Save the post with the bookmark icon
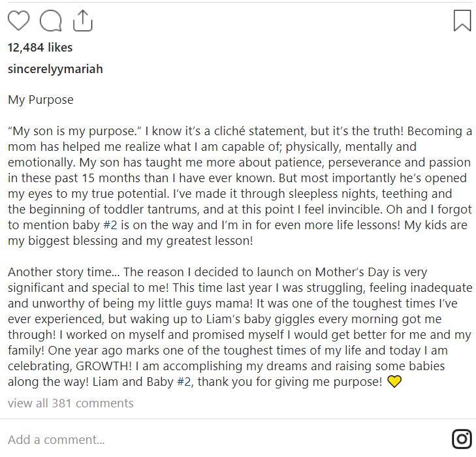This screenshot has height=457, width=476. 462,20
